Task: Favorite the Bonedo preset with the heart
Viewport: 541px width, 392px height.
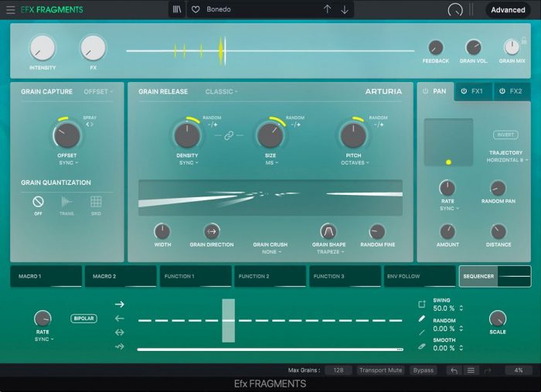Action: click(196, 9)
